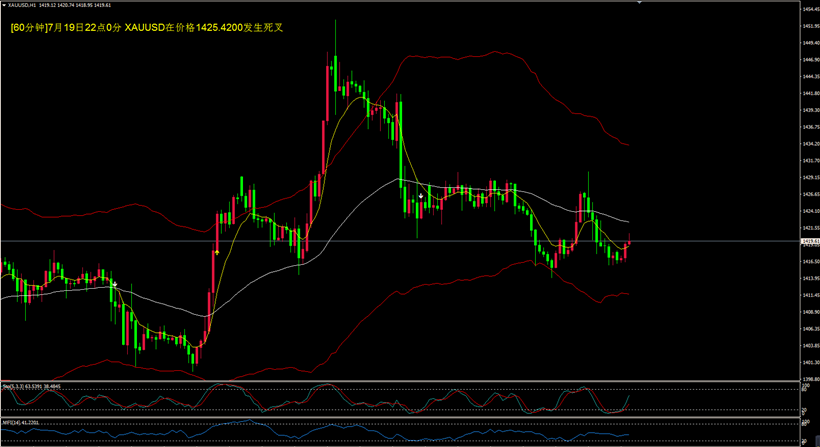Click the 1449.40 price axis label
This screenshot has height=447, width=820.
(x=811, y=42)
